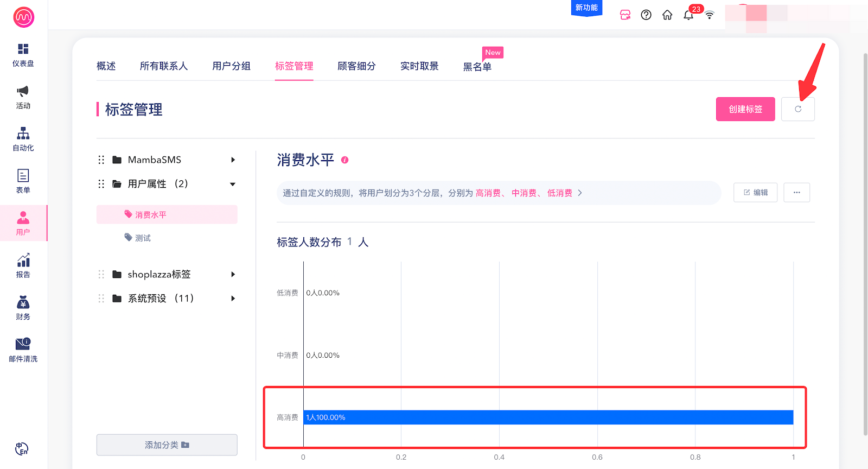Open 活动 megaphone in sidebar
The image size is (868, 469).
click(23, 91)
